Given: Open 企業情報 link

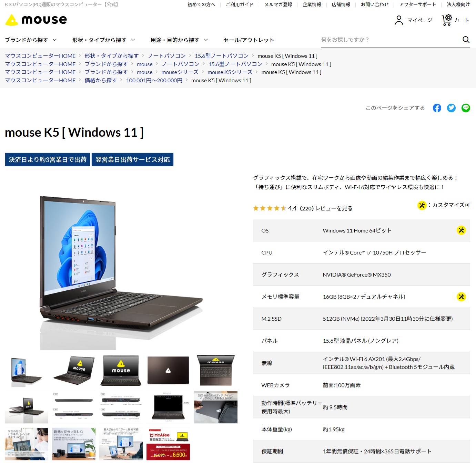Looking at the screenshot, I should pyautogui.click(x=312, y=4).
